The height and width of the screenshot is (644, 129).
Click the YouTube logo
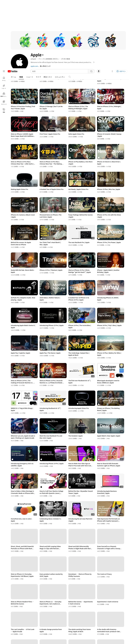(x=13, y=71)
